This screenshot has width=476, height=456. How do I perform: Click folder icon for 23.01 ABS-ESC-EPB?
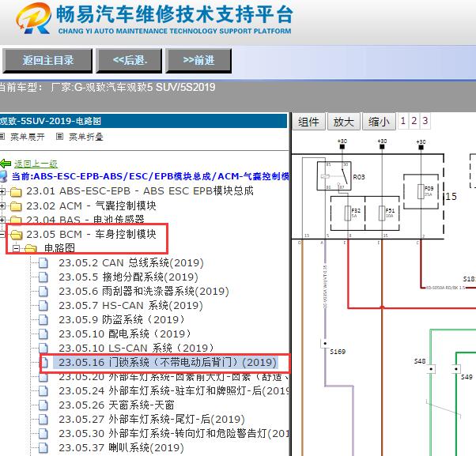click(16, 192)
